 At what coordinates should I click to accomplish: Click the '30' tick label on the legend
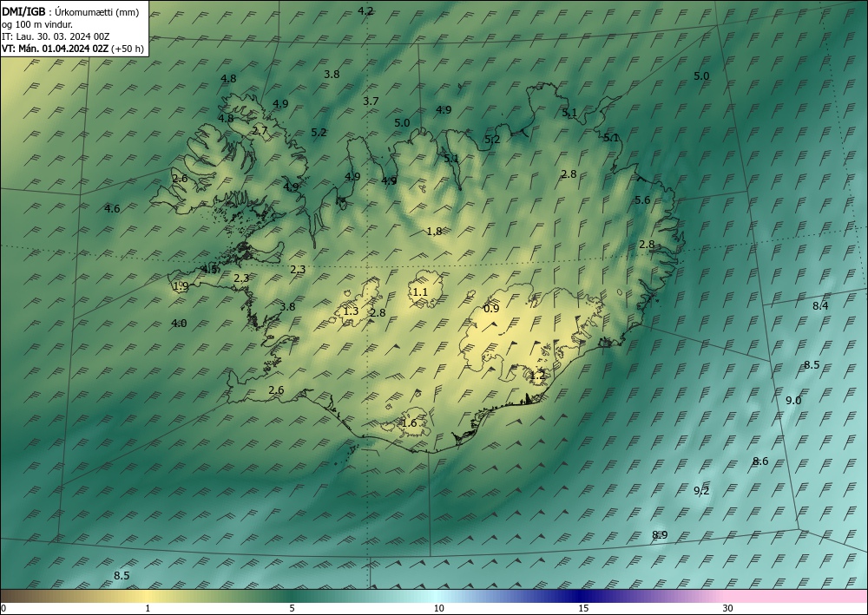click(728, 608)
